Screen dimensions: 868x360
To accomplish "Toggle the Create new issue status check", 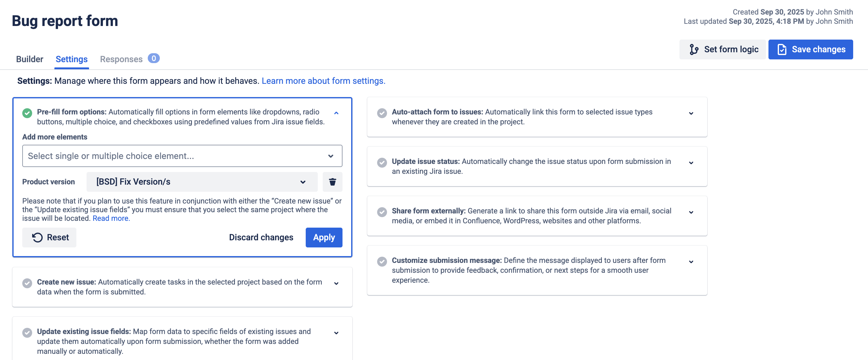I will (x=27, y=283).
